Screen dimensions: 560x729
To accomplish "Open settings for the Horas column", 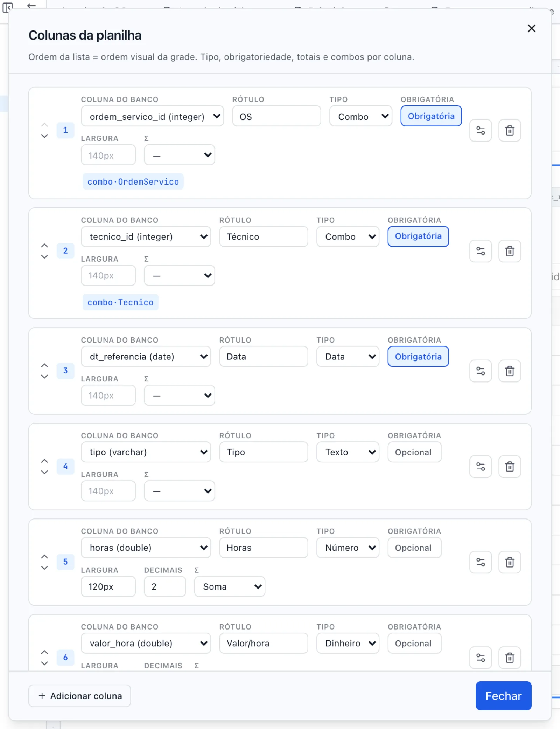I will click(x=481, y=562).
